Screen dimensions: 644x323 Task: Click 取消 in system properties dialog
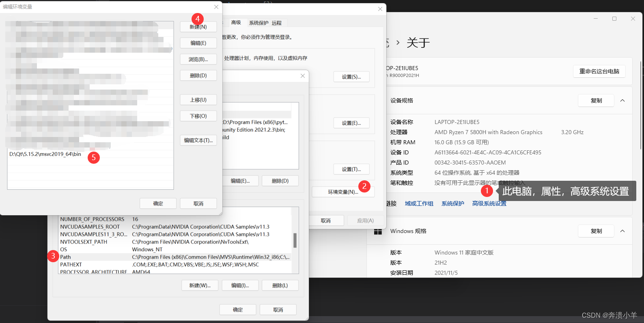tap(325, 220)
